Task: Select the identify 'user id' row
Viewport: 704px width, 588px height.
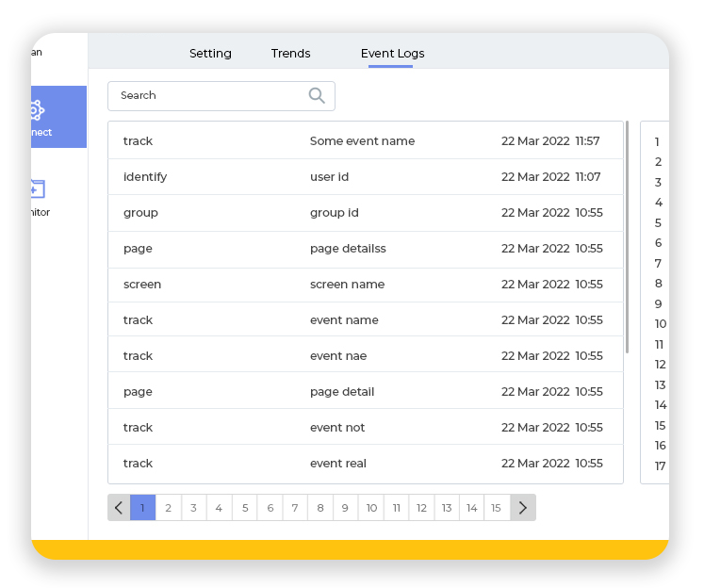Action: pos(365,177)
